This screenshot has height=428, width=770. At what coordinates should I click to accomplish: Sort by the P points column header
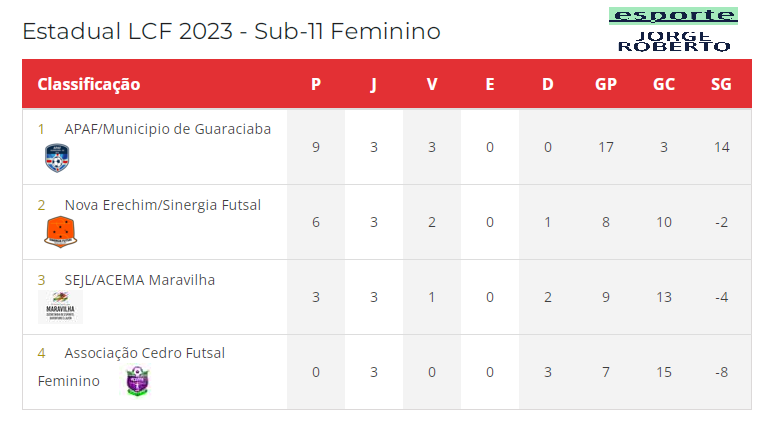316,84
